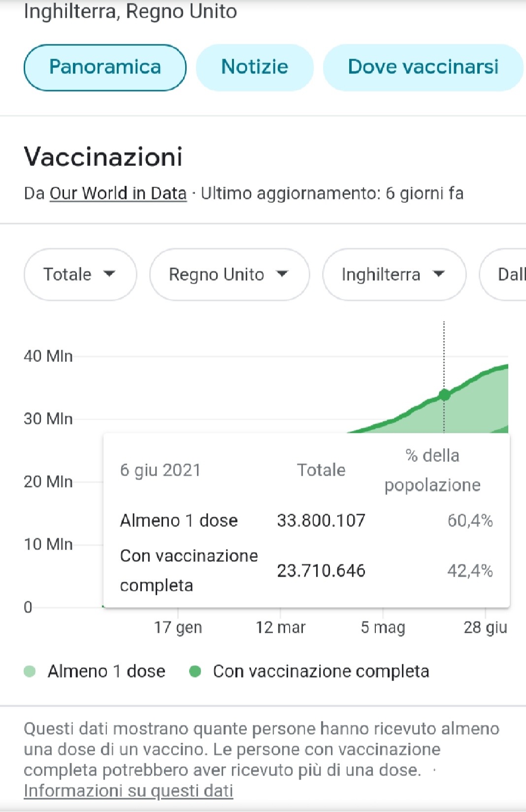Open the Dove vaccinarsi tab
Image resolution: width=526 pixels, height=812 pixels.
click(x=423, y=67)
